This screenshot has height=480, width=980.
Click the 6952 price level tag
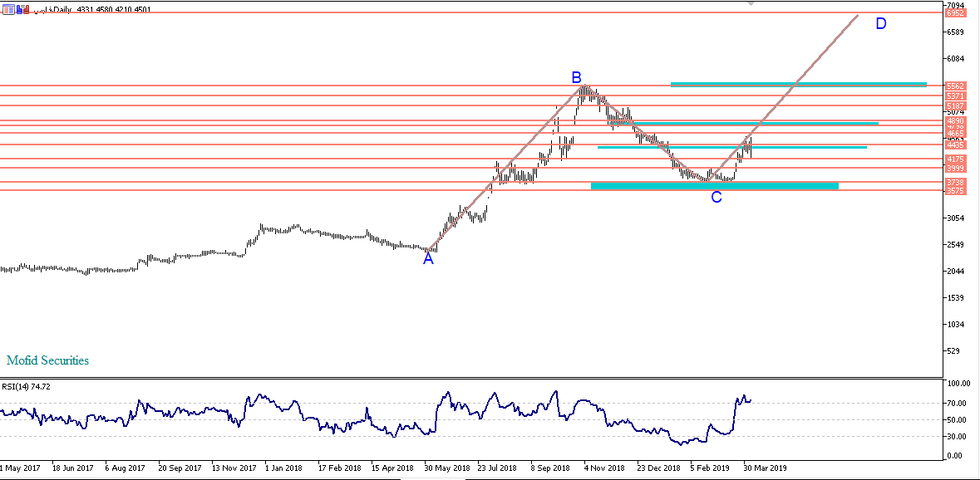[x=955, y=13]
